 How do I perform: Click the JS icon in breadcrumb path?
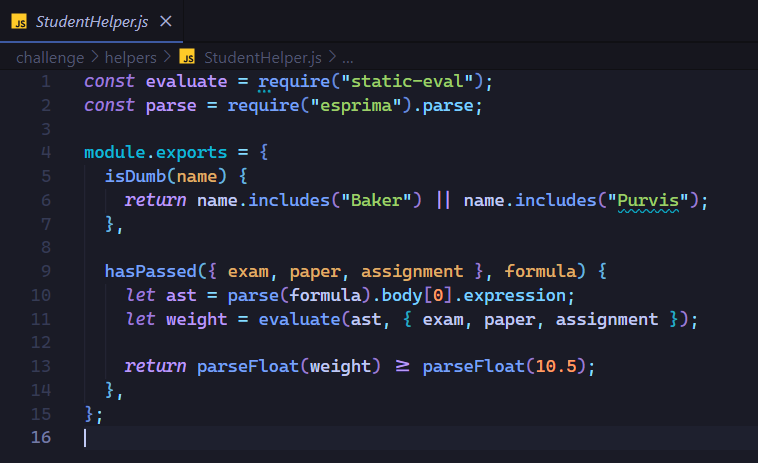pyautogui.click(x=187, y=57)
